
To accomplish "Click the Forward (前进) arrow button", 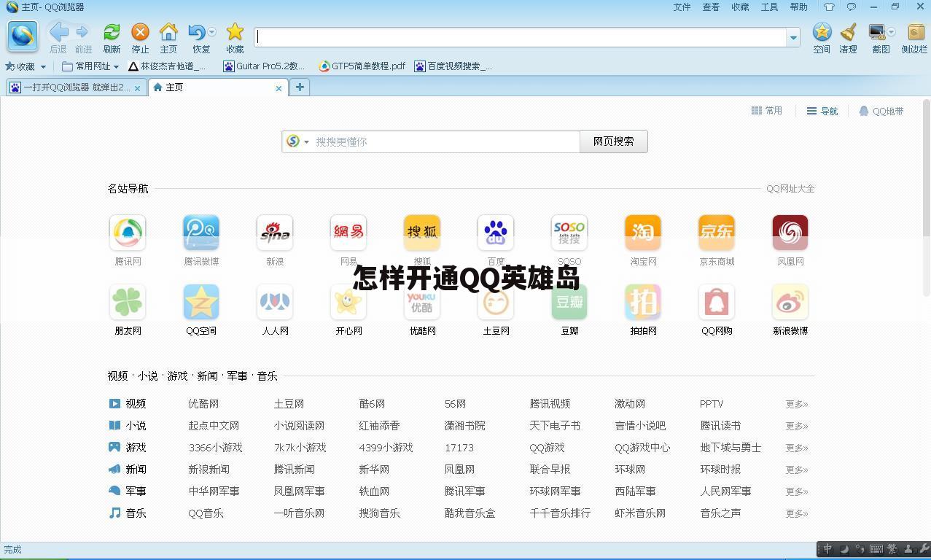I will (82, 32).
